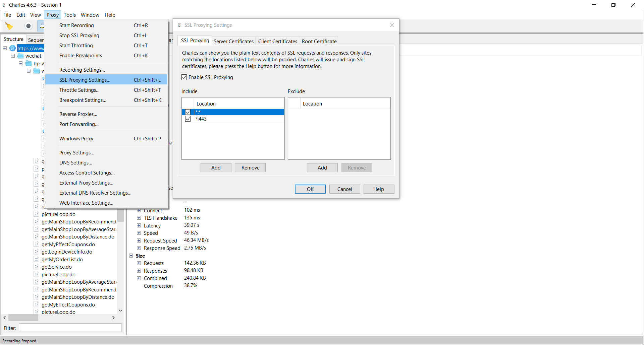Expand the Response Speed row
Screen dimensions: 644x345
pos(139,248)
